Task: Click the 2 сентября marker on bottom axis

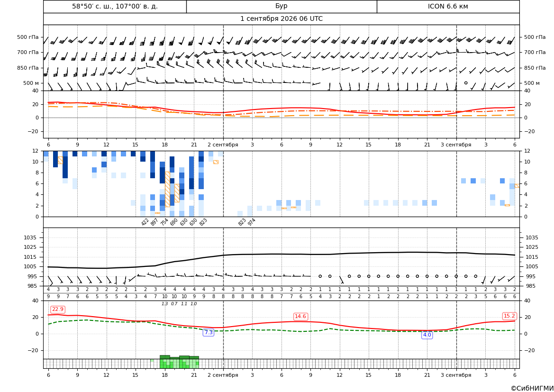Action: pos(223,375)
